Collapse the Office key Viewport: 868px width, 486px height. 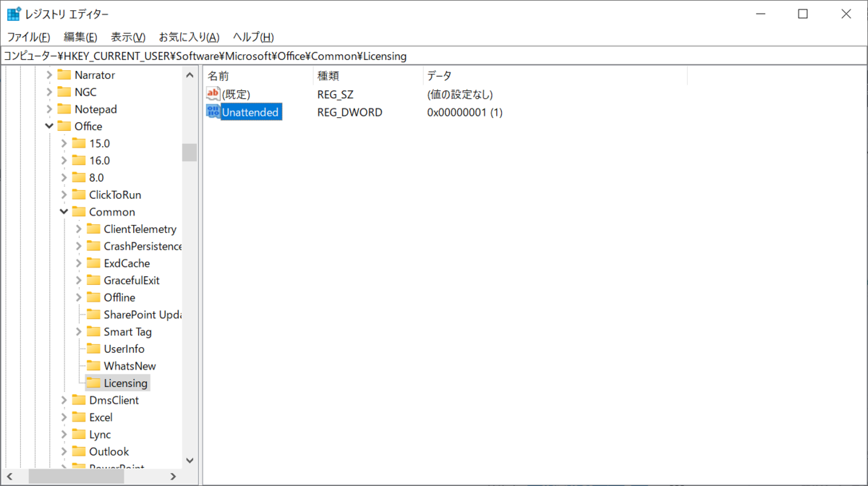tap(49, 127)
